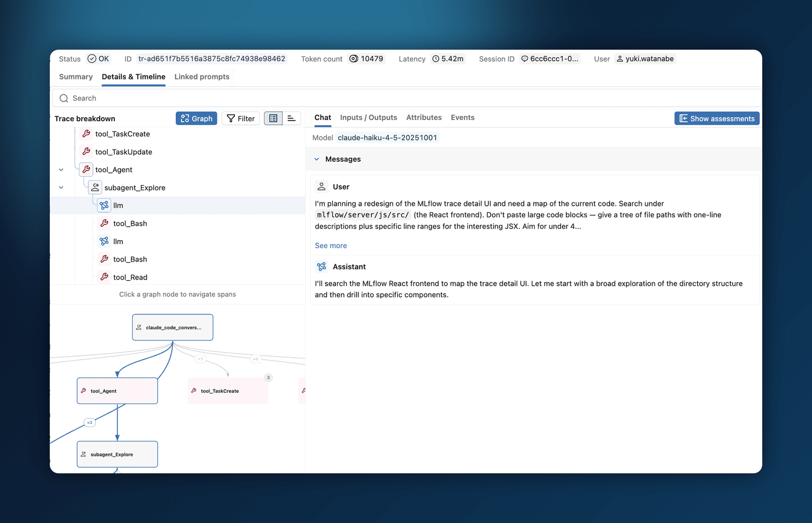Click the selected llm span model icon
This screenshot has width=812, height=523.
click(x=104, y=205)
